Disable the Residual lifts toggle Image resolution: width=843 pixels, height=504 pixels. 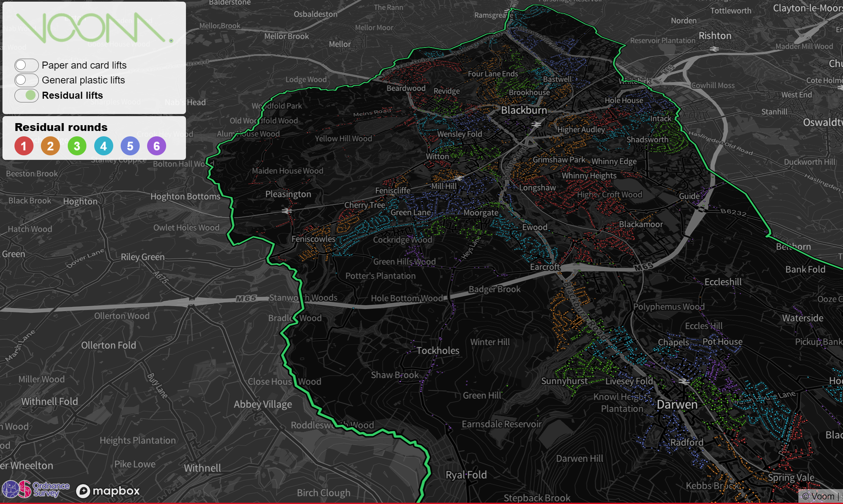coord(26,95)
